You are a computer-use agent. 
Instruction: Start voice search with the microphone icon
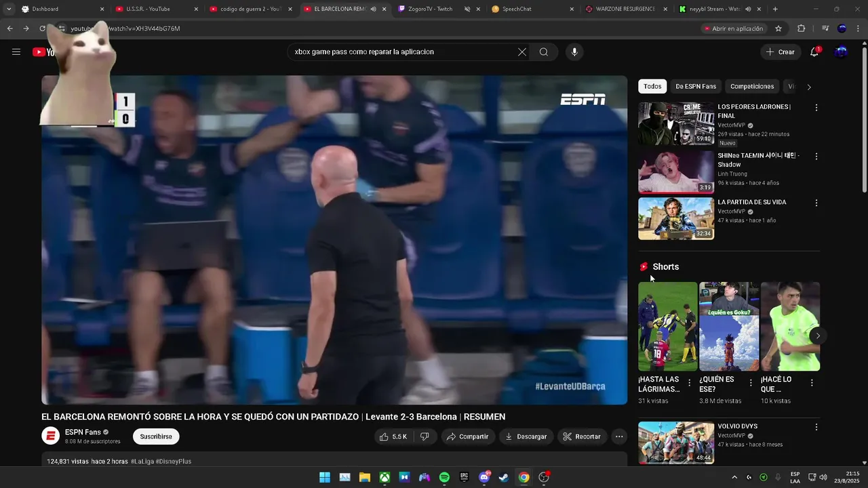point(574,52)
